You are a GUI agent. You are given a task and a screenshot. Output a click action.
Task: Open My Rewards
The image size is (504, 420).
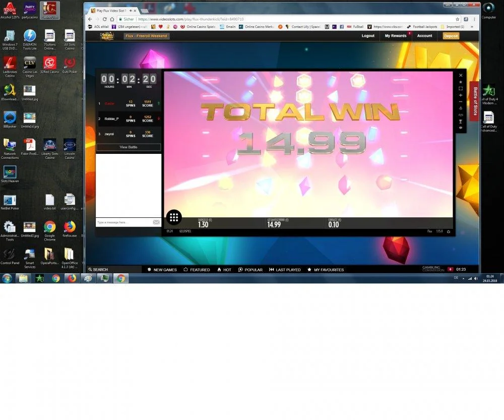point(395,36)
